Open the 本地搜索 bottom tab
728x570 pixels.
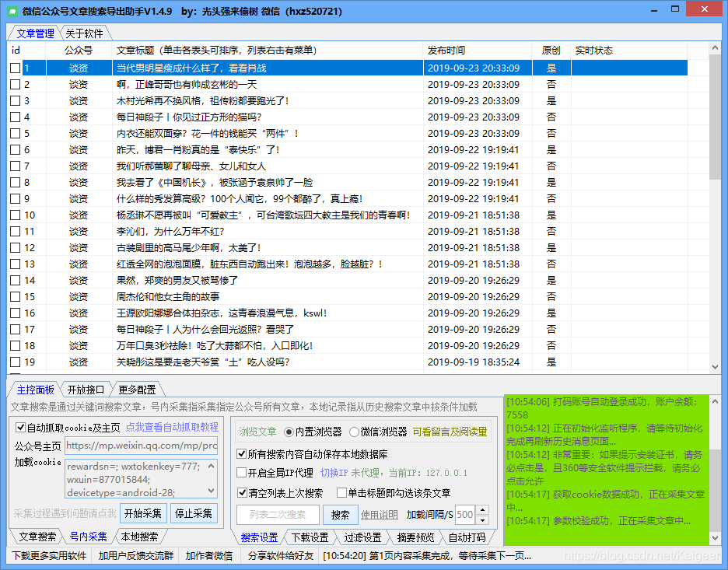139,537
